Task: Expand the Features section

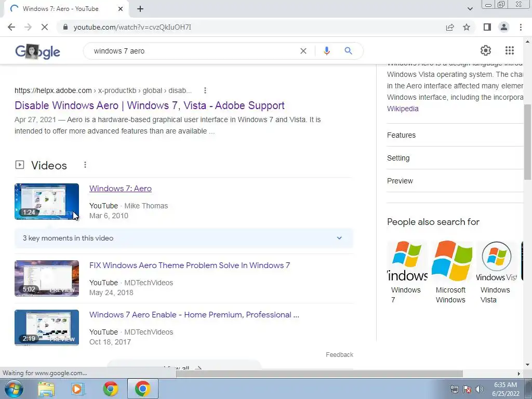Action: click(x=455, y=135)
